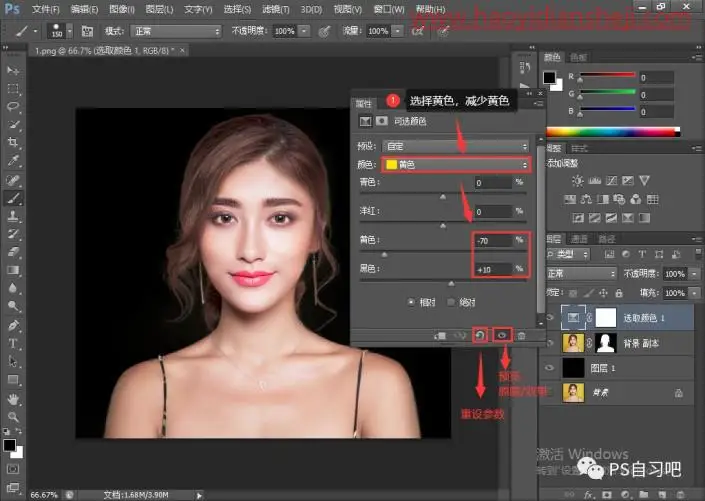Select the Dodge tool

coord(13,306)
